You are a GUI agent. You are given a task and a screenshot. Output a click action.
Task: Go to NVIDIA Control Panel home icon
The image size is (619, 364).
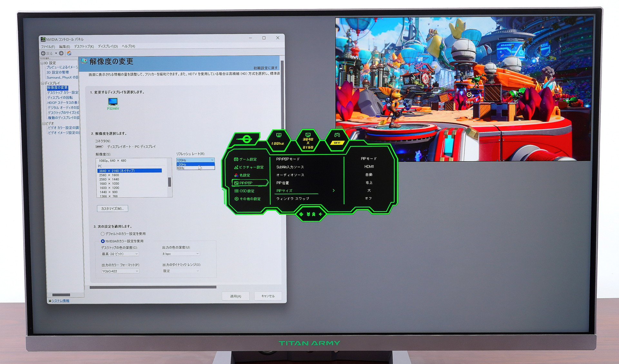[x=69, y=53]
